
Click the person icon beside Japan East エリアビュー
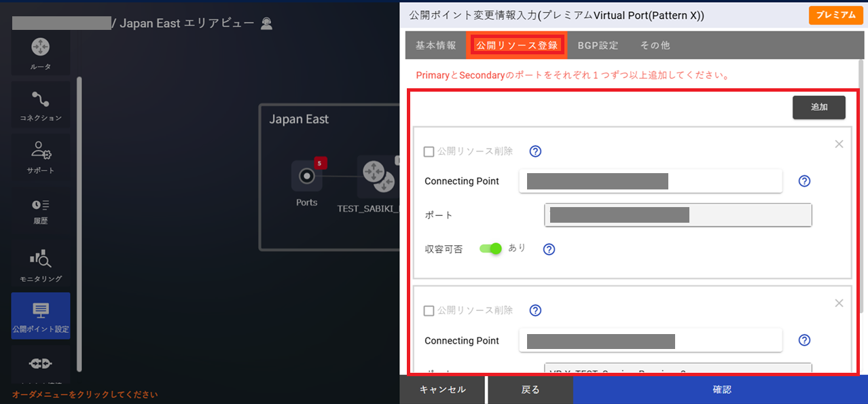[x=266, y=22]
